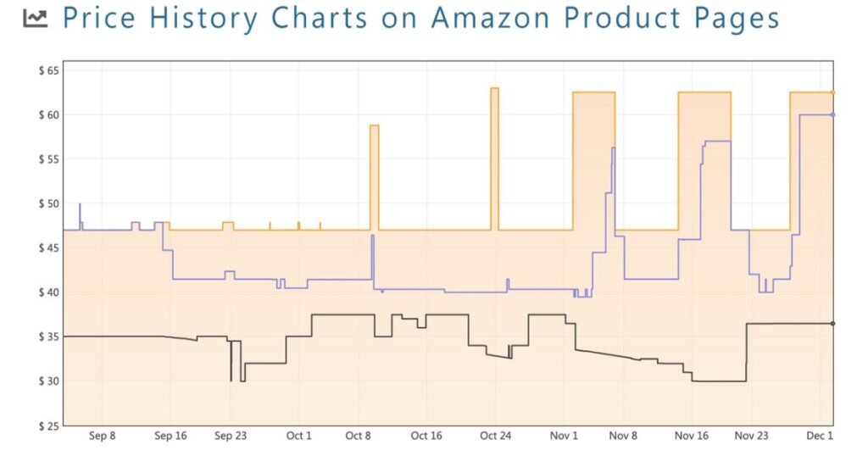Click the $ 35 price axis label
The image size is (868, 456).
pos(48,336)
